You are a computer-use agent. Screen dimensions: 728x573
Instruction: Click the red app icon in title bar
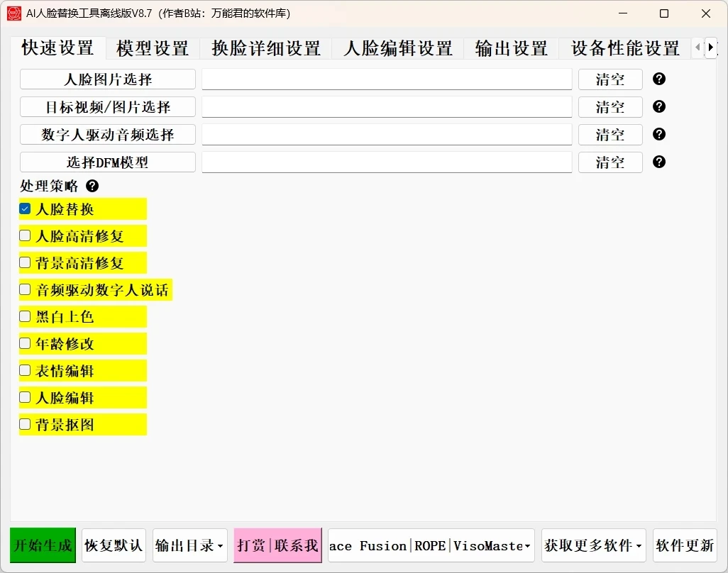[x=13, y=13]
